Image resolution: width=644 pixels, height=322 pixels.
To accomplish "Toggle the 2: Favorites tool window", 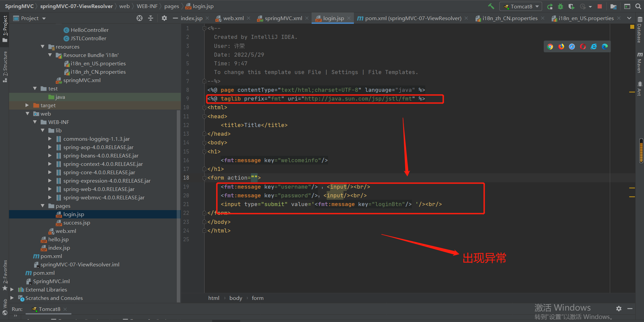I will pos(5,275).
